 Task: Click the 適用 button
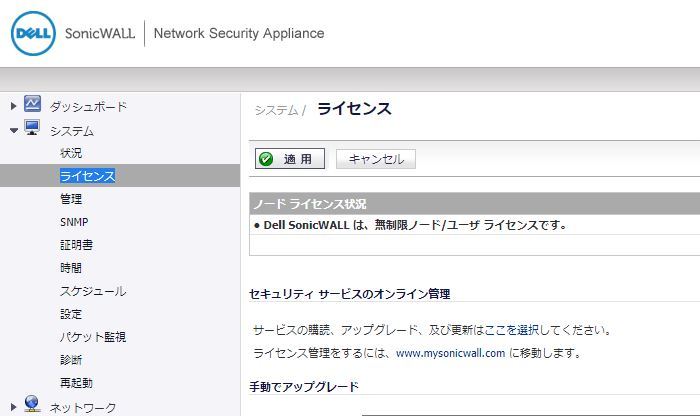tap(290, 159)
